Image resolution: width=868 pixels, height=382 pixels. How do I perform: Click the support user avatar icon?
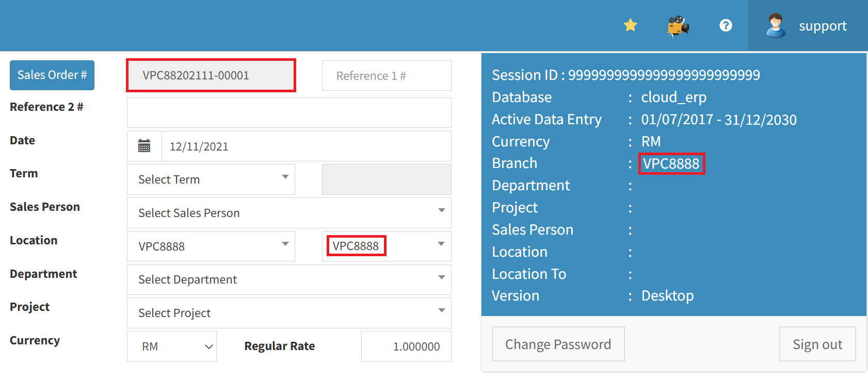coord(775,26)
